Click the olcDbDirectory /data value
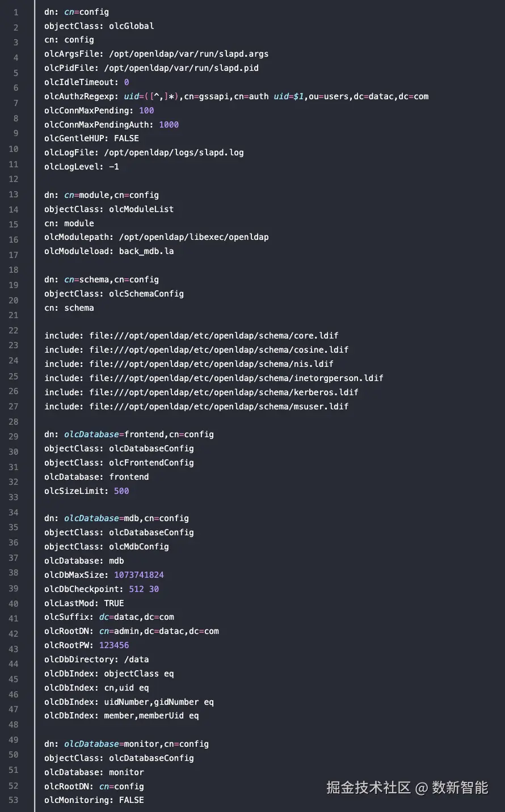The width and height of the screenshot is (505, 812). click(x=136, y=659)
